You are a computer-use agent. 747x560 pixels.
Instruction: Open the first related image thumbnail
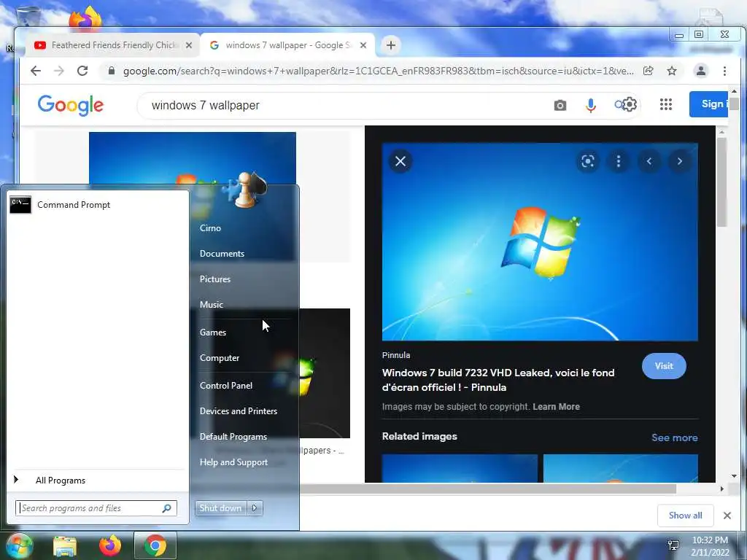tap(460, 468)
